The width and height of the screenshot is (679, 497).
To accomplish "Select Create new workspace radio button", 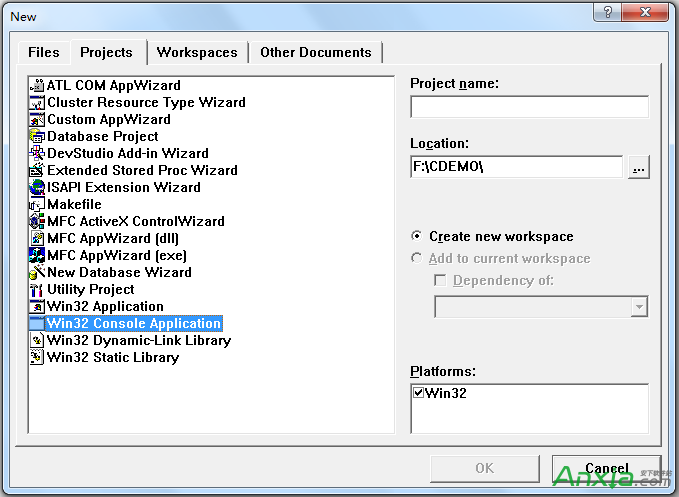I will pos(416,236).
